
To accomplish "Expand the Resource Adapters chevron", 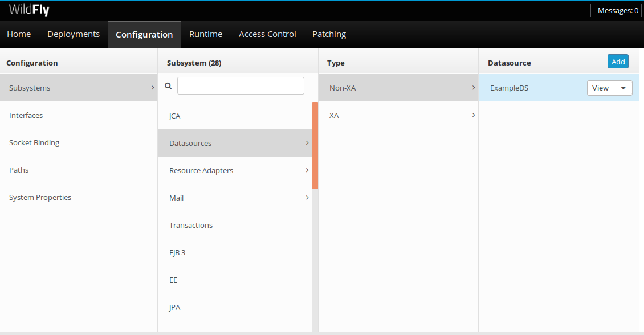I will click(307, 170).
